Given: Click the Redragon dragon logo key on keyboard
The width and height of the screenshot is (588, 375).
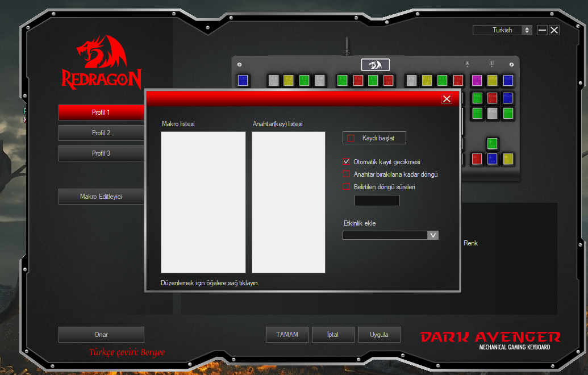Looking at the screenshot, I should click(375, 65).
